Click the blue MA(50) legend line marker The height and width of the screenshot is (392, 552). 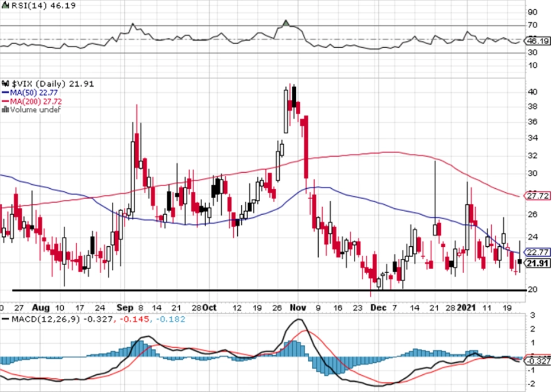[x=6, y=92]
